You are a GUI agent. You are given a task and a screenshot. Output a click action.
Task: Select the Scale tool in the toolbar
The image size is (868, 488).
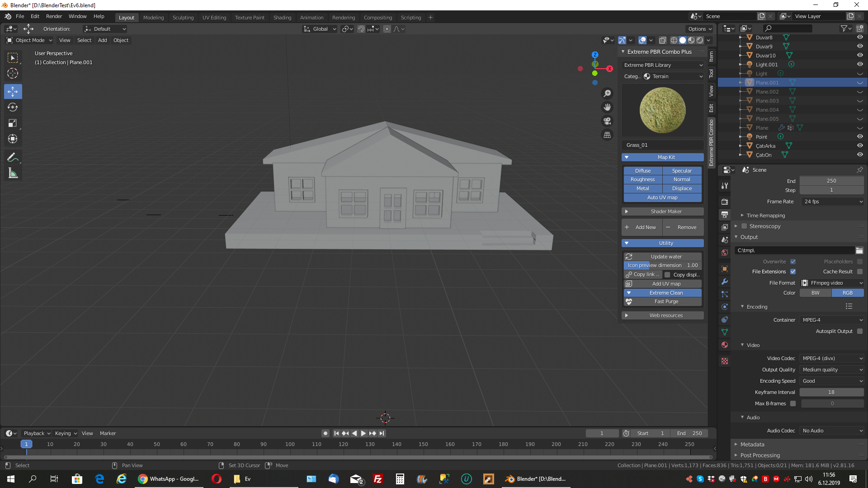point(13,123)
